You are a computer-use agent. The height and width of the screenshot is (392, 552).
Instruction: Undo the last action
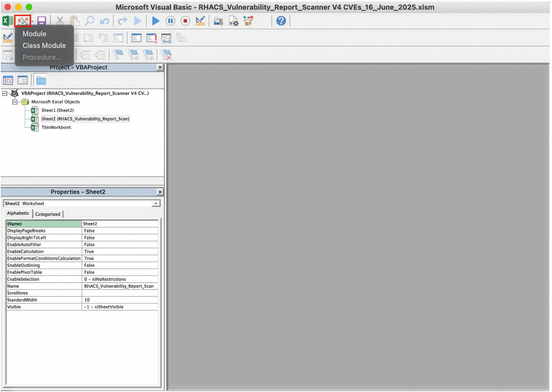pos(104,21)
